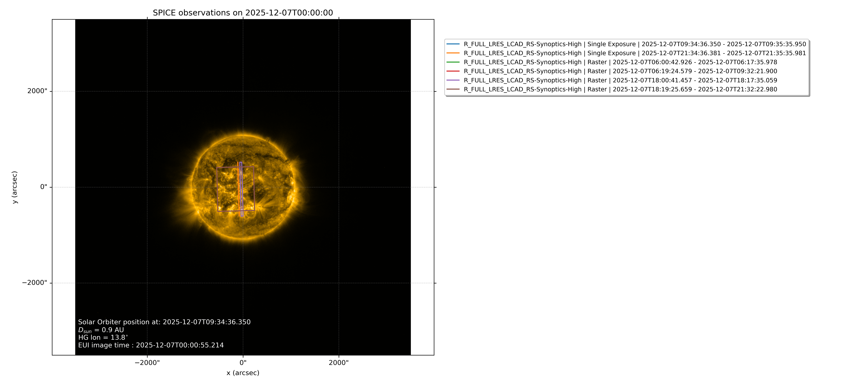Click the y (arcsec) axis label
The width and height of the screenshot is (868, 386).
tap(14, 187)
